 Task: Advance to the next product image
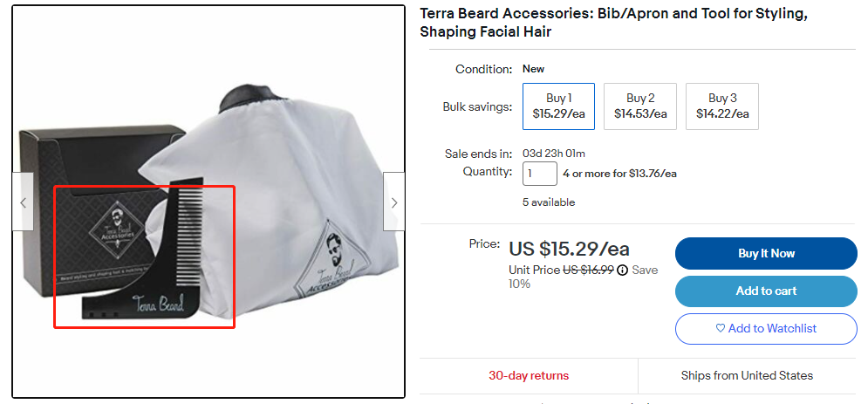click(394, 202)
